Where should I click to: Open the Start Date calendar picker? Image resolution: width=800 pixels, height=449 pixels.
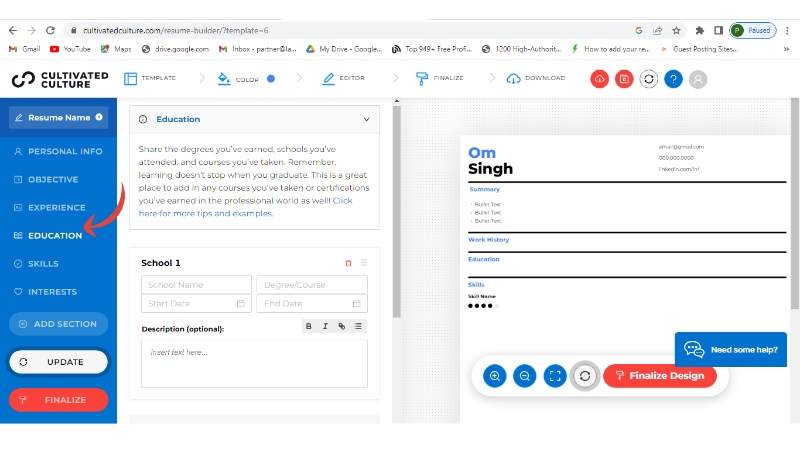point(240,303)
